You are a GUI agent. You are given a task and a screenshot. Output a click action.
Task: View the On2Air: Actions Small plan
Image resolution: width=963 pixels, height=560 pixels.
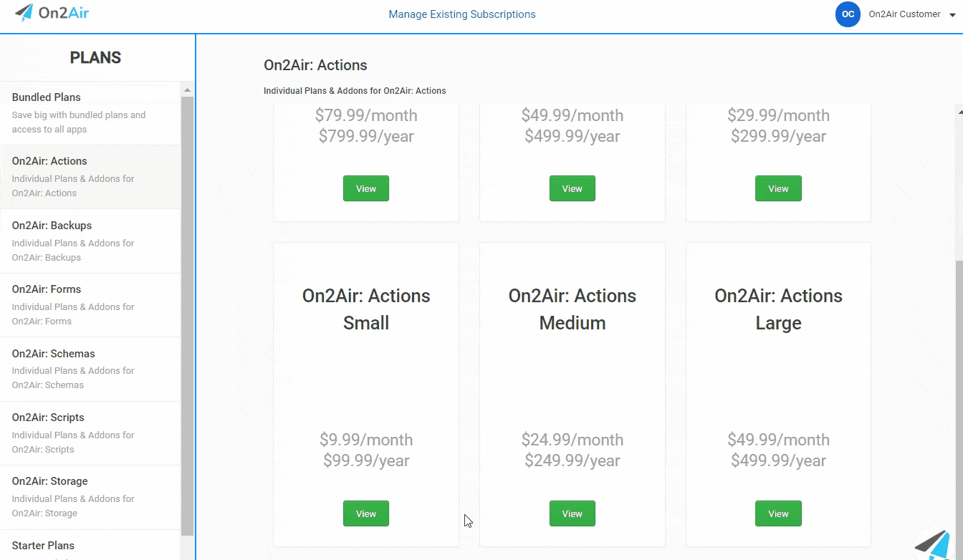point(365,513)
